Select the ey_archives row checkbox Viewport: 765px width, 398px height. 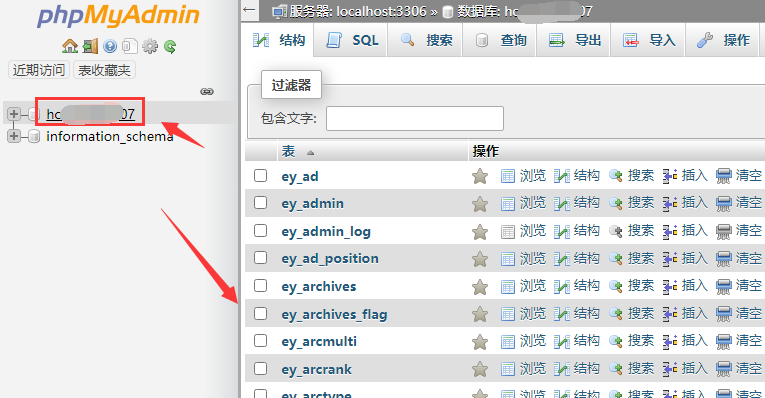(261, 286)
